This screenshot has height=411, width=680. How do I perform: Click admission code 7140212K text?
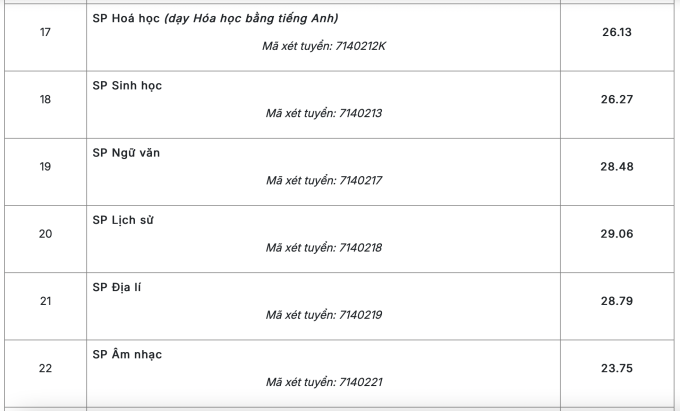click(x=324, y=46)
